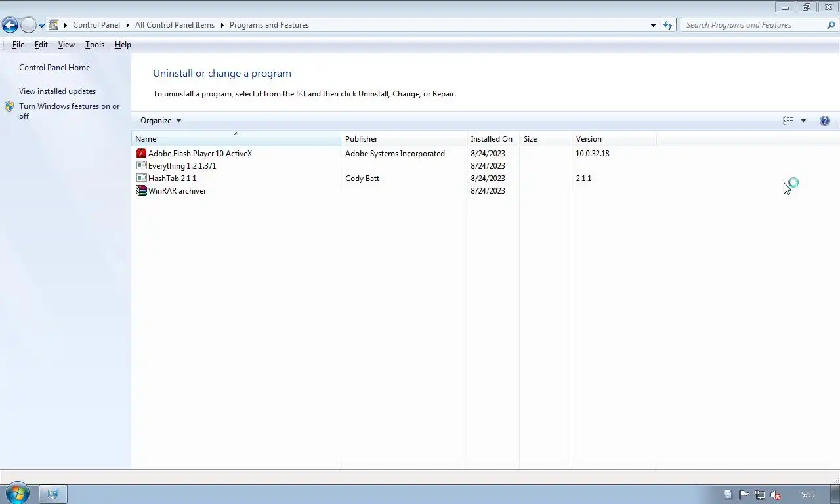Click the HashTab program icon

pyautogui.click(x=141, y=178)
